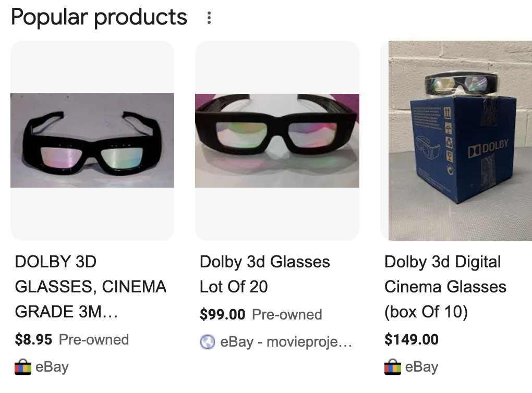Click the eBay seller name under $149.00
The width and height of the screenshot is (532, 393).
421,367
